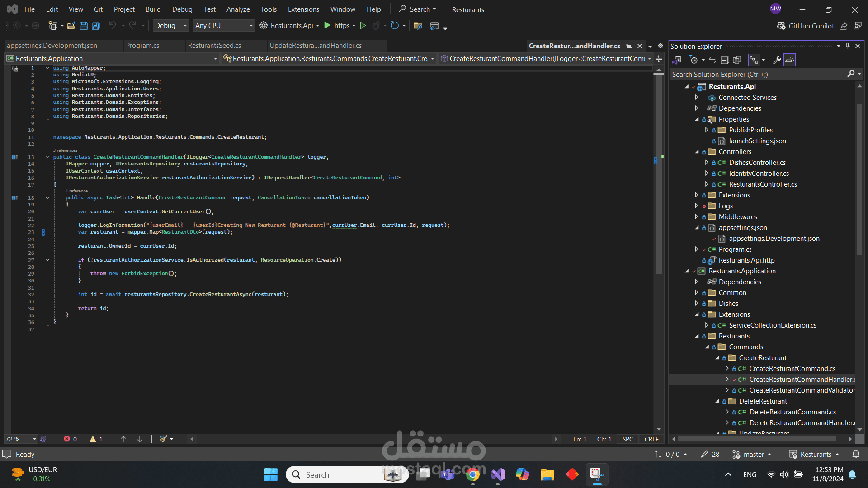Screen dimensions: 868x488
Task: Switch to the Program.cs tab
Action: [142, 46]
